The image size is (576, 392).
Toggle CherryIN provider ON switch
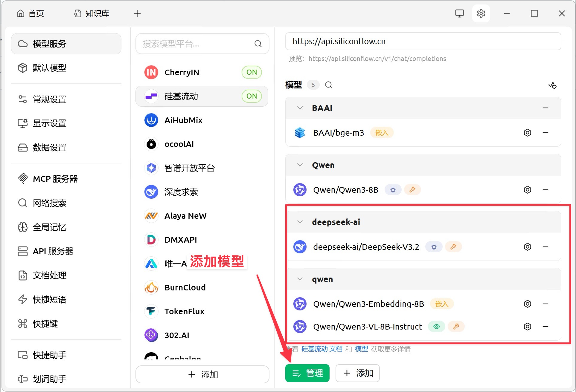[x=252, y=72]
